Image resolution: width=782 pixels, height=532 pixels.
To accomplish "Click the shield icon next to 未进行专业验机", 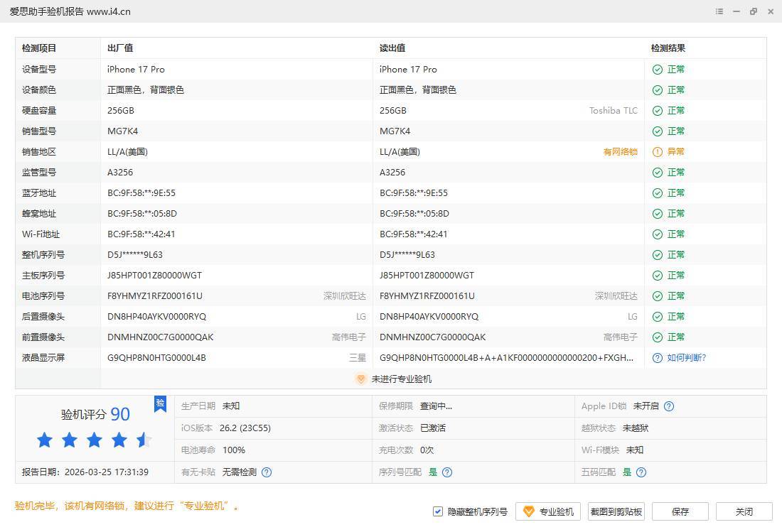I will tap(360, 379).
